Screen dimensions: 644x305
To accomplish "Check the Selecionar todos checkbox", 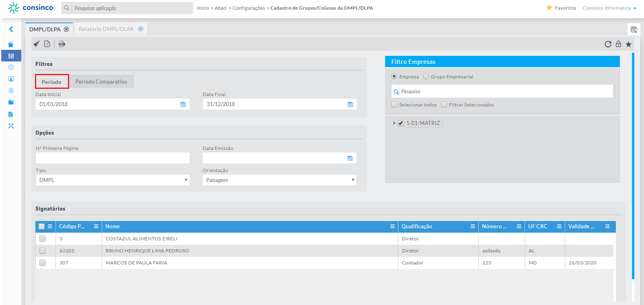I will pyautogui.click(x=394, y=104).
